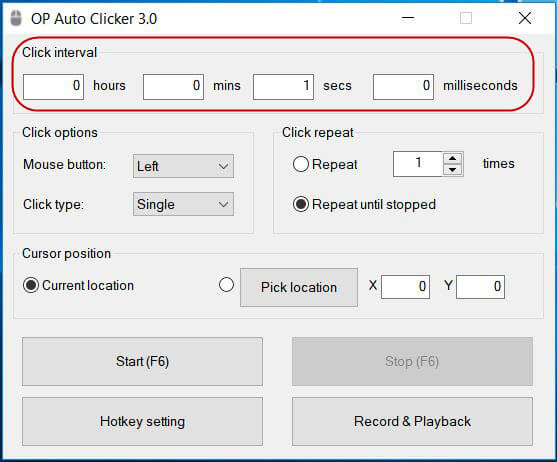Open Record & Playback
This screenshot has width=557, height=462.
412,422
